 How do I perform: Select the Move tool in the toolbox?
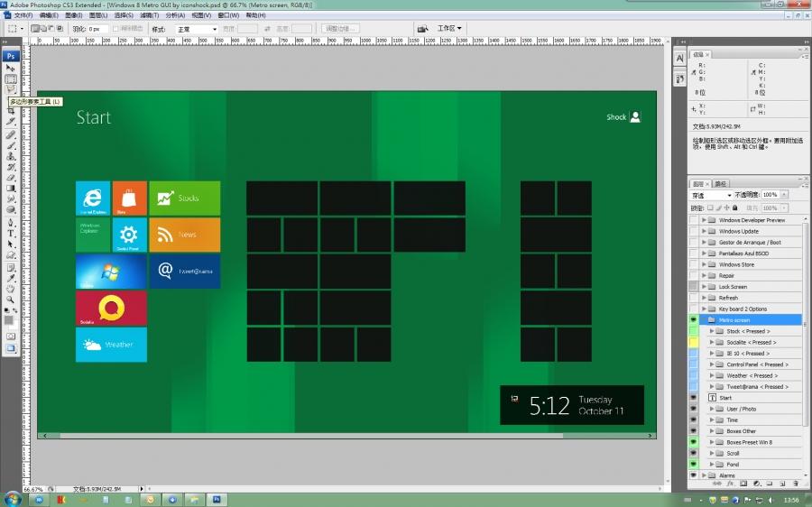(11, 68)
